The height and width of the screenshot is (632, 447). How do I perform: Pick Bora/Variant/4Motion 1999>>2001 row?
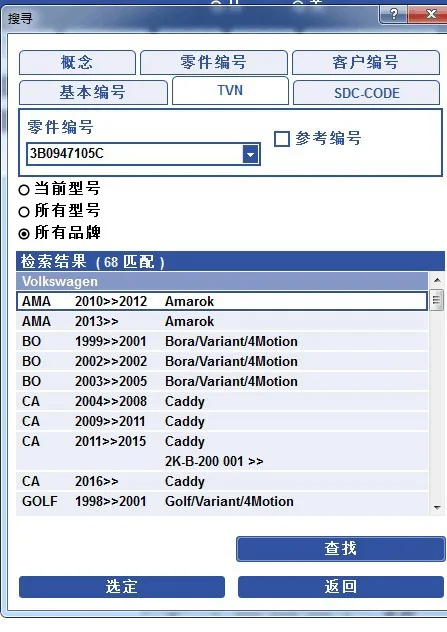(x=222, y=341)
